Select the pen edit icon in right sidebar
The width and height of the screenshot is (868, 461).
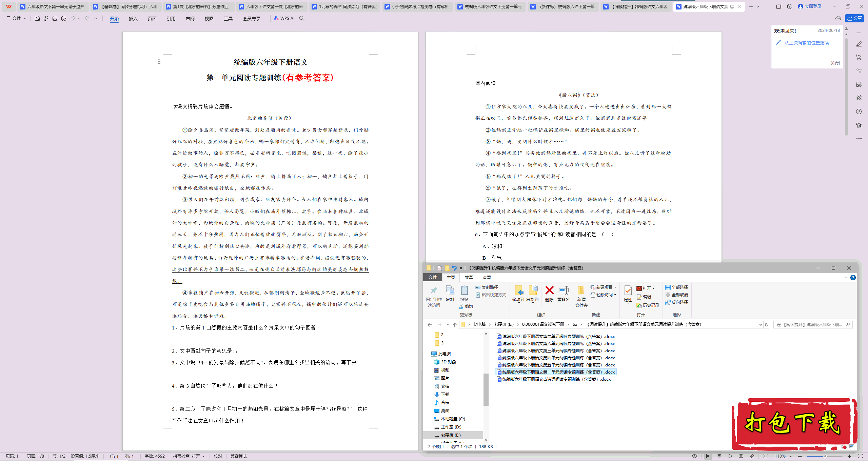[859, 44]
